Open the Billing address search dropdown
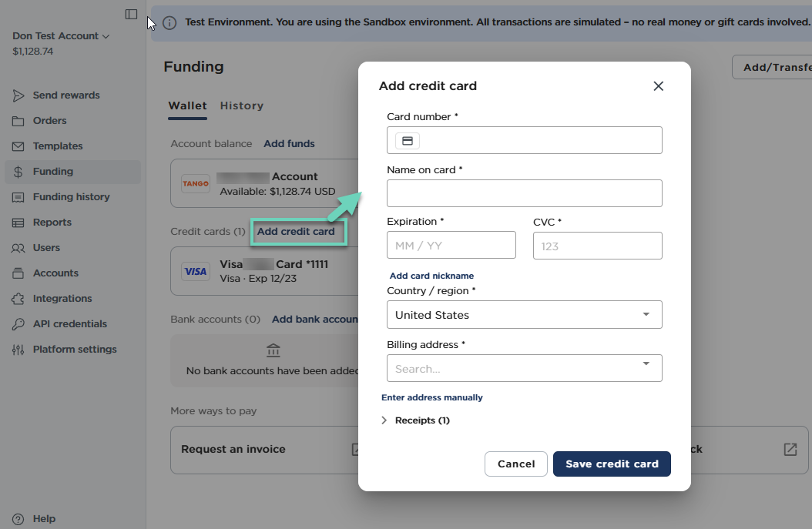Screen dimensions: 812x529 click(524, 368)
